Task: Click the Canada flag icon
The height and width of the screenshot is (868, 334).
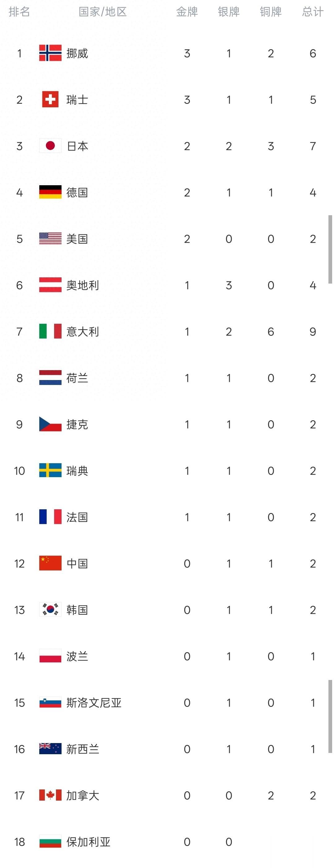Action: 50,795
